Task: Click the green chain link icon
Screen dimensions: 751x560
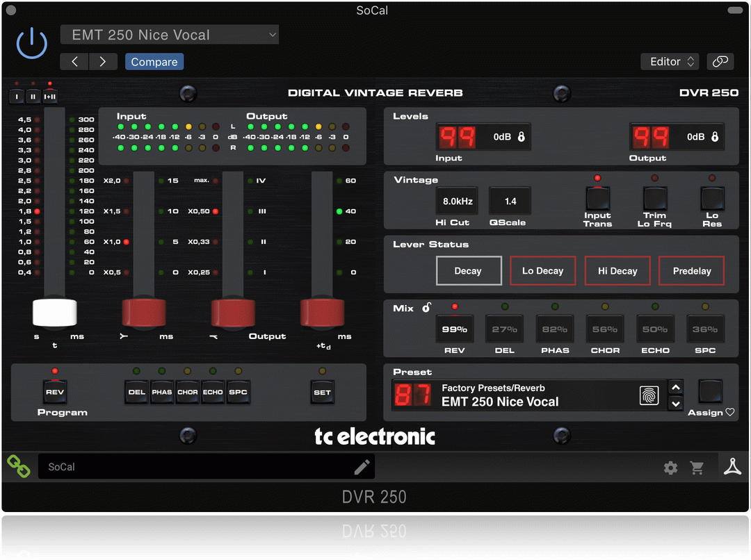Action: coord(19,466)
